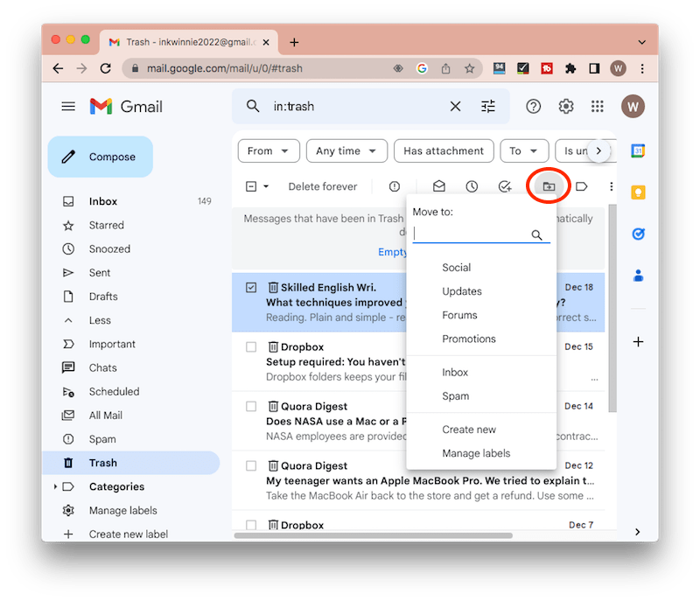Viewport: 700px width, 601px height.
Task: Select Create new in Move to menu
Action: pos(469,430)
